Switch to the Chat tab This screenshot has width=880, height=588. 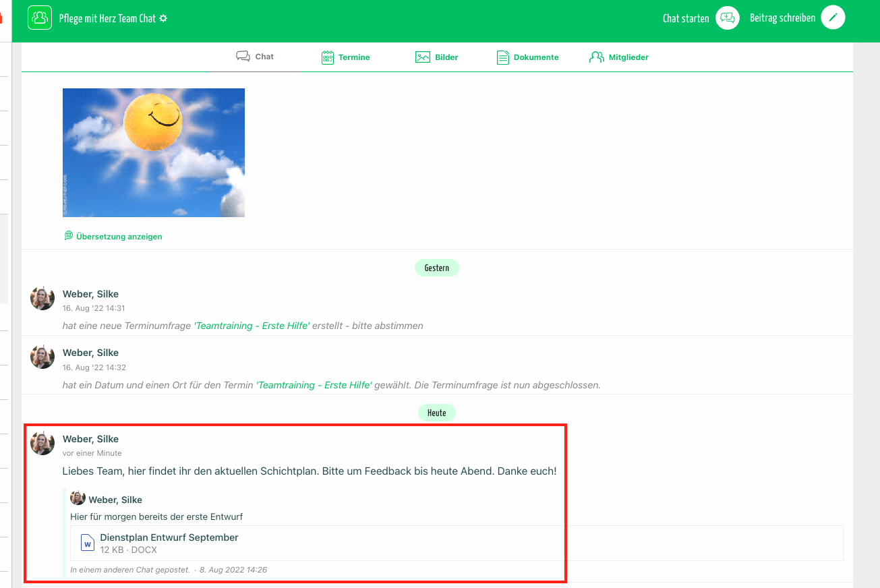256,57
